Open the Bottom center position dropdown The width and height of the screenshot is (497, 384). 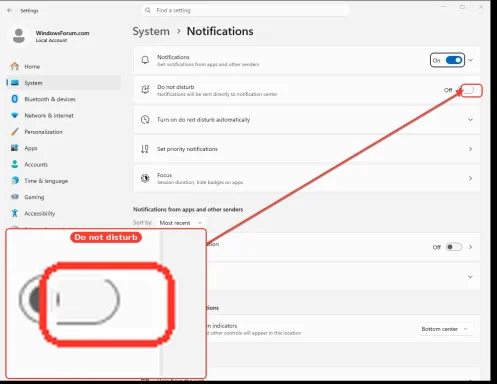point(445,329)
